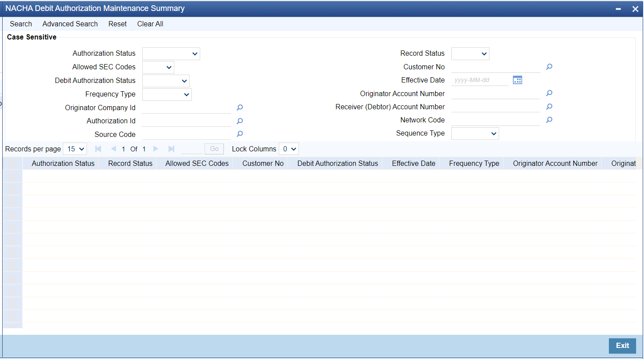This screenshot has width=644, height=362.
Task: Click the Exit button
Action: [622, 346]
